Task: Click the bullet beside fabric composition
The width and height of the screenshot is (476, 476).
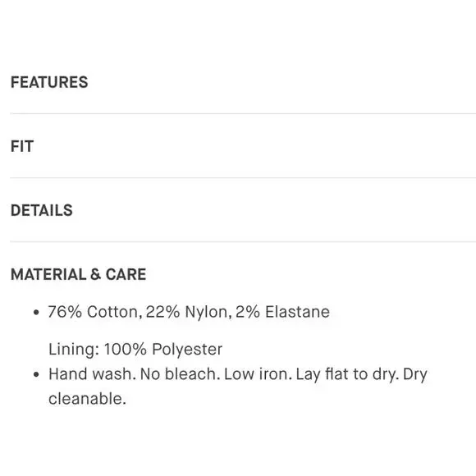Action: (x=36, y=312)
